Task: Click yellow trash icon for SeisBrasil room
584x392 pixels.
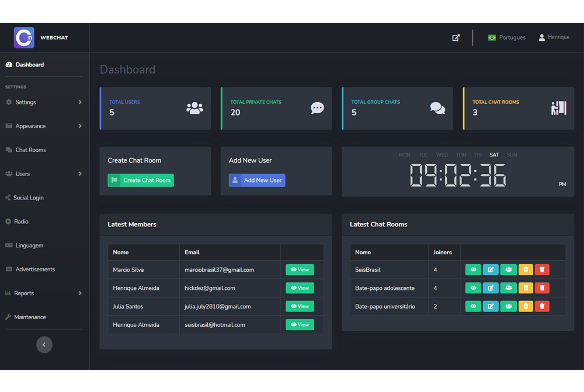Action: [526, 269]
